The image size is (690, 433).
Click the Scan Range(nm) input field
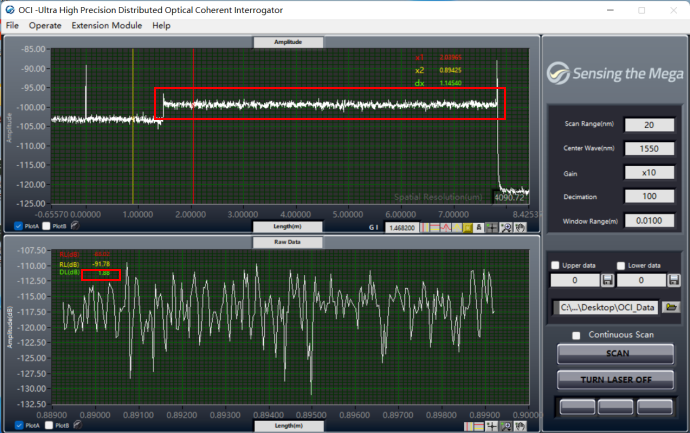click(649, 125)
